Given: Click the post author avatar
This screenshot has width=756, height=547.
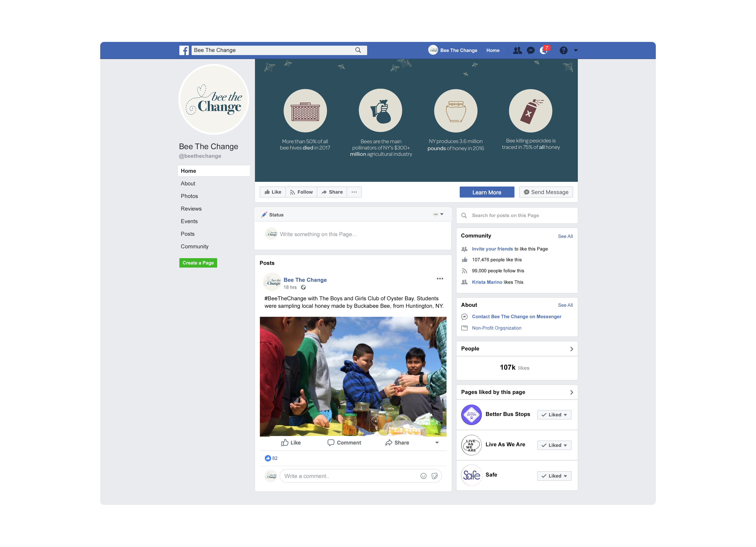Looking at the screenshot, I should coord(272,282).
